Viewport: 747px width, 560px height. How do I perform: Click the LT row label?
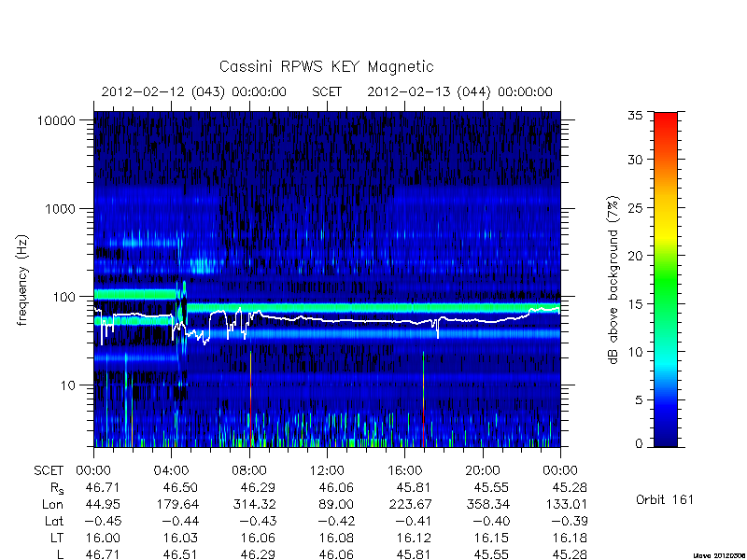pyautogui.click(x=57, y=539)
